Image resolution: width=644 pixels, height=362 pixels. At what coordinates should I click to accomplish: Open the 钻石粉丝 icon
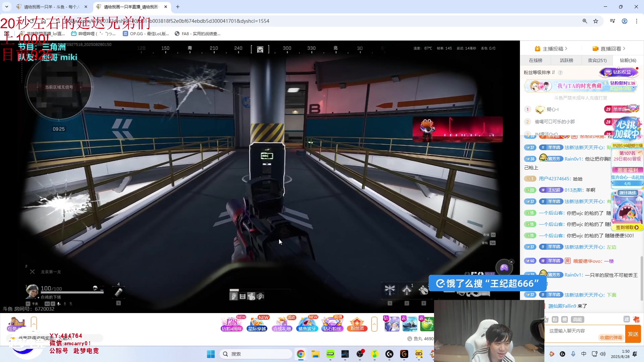[332, 324]
